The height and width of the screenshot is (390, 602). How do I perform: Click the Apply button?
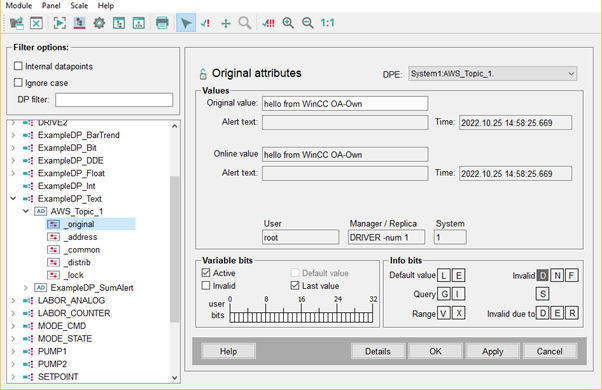493,351
